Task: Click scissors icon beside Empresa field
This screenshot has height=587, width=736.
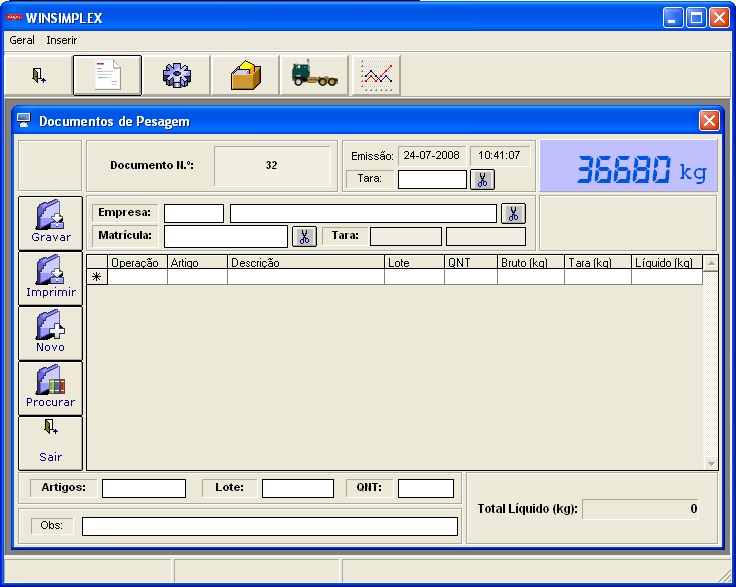Action: point(513,213)
